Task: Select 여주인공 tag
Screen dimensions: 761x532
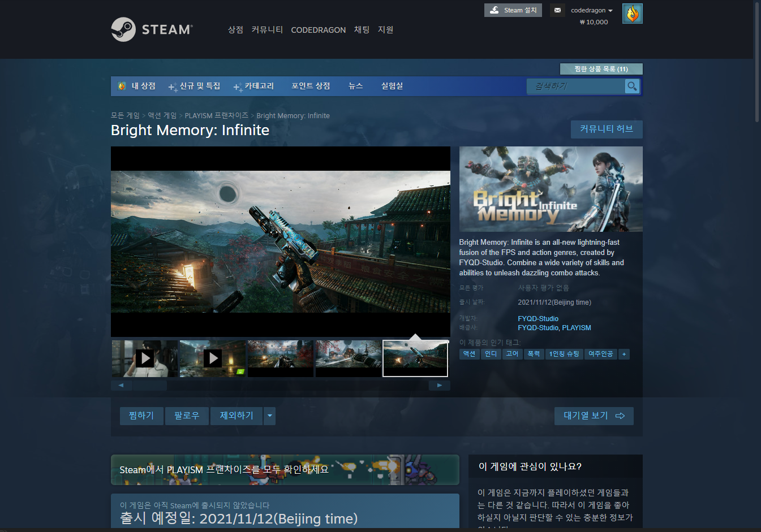Action: tap(601, 354)
